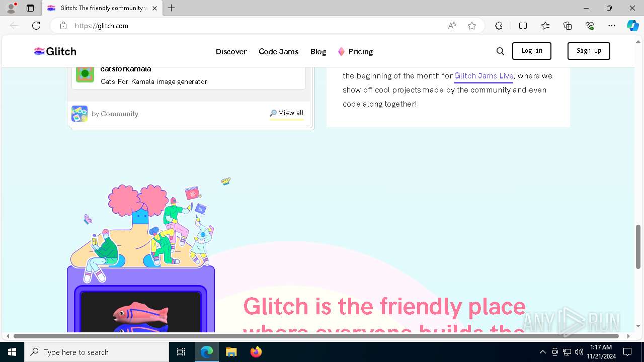Click the by Community link
The height and width of the screenshot is (362, 644).
click(115, 114)
